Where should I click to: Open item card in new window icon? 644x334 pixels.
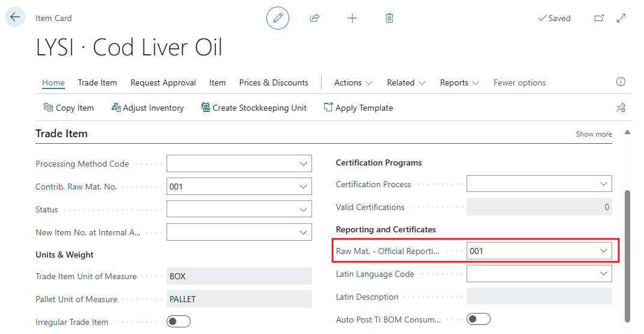point(600,17)
